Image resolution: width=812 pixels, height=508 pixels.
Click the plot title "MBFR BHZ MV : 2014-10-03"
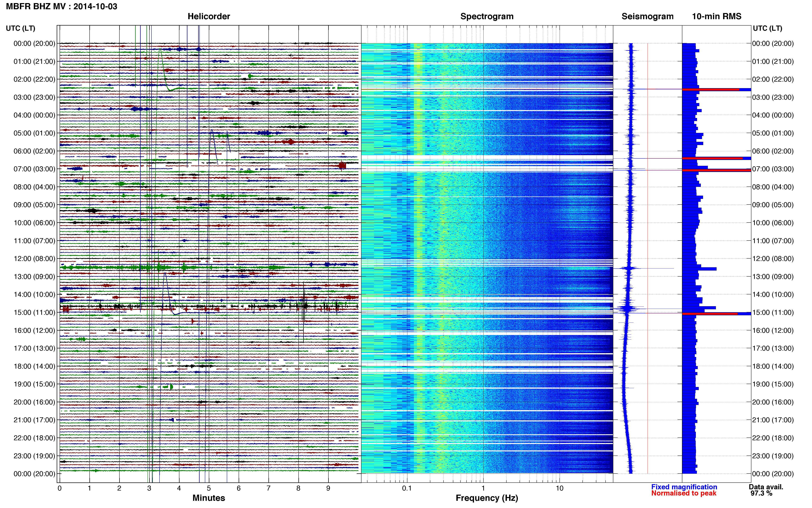point(62,6)
